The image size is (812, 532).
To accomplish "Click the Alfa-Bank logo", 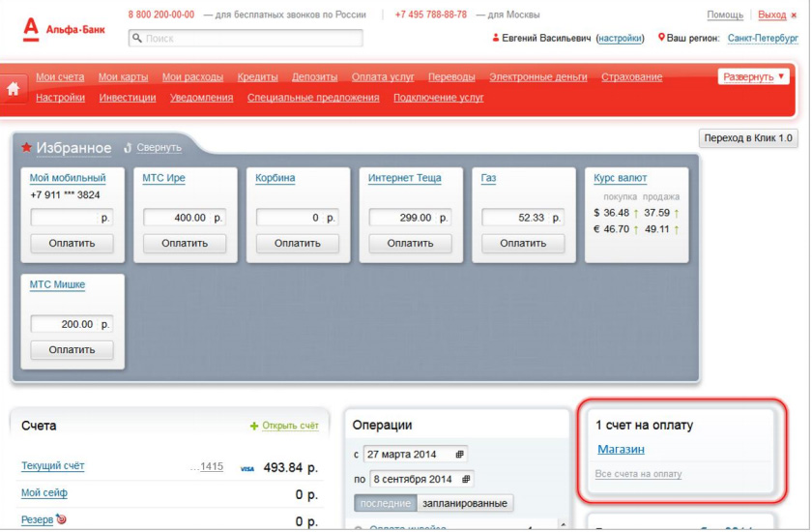I will pos(64,30).
